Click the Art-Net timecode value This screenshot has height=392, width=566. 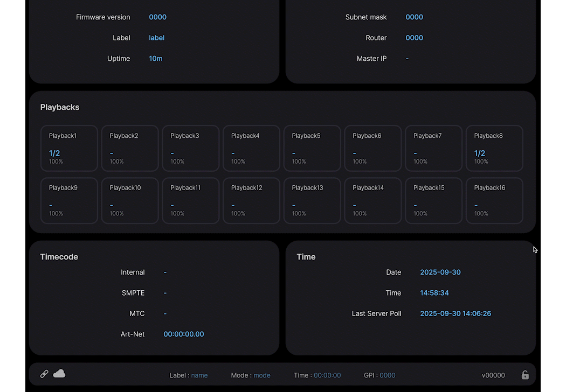184,334
